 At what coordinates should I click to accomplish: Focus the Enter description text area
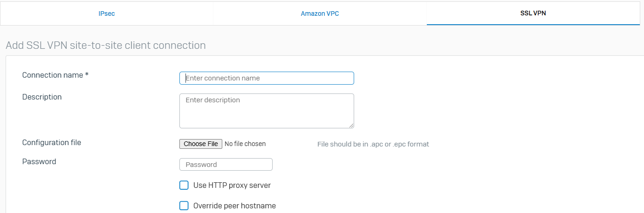click(267, 111)
